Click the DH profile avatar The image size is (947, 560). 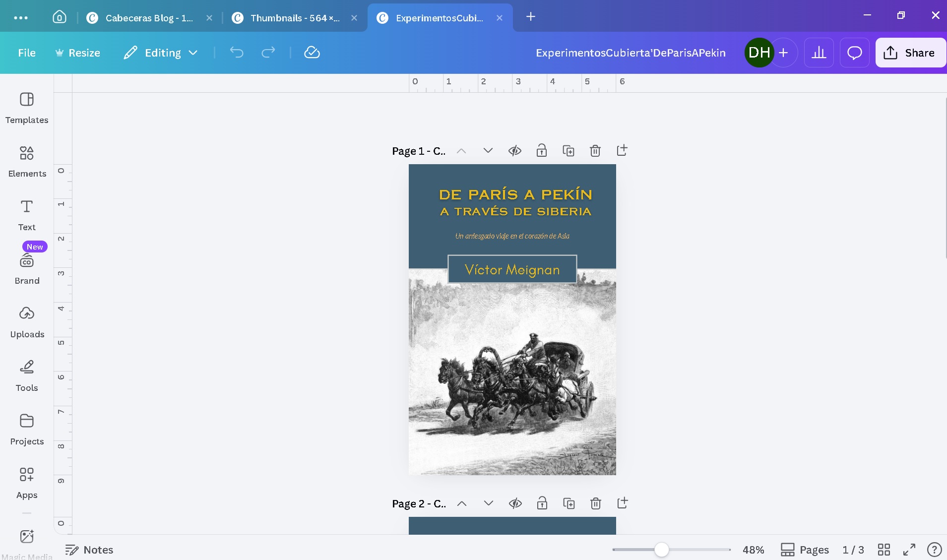coord(759,53)
